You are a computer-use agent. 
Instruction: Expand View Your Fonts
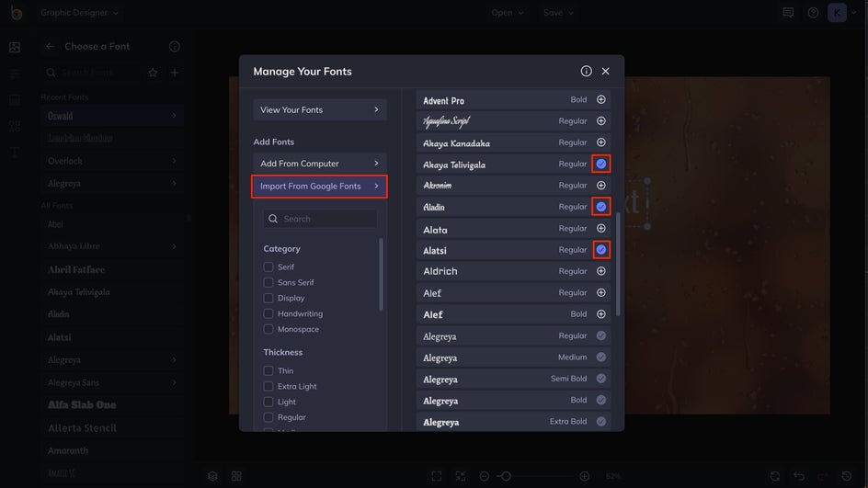319,109
